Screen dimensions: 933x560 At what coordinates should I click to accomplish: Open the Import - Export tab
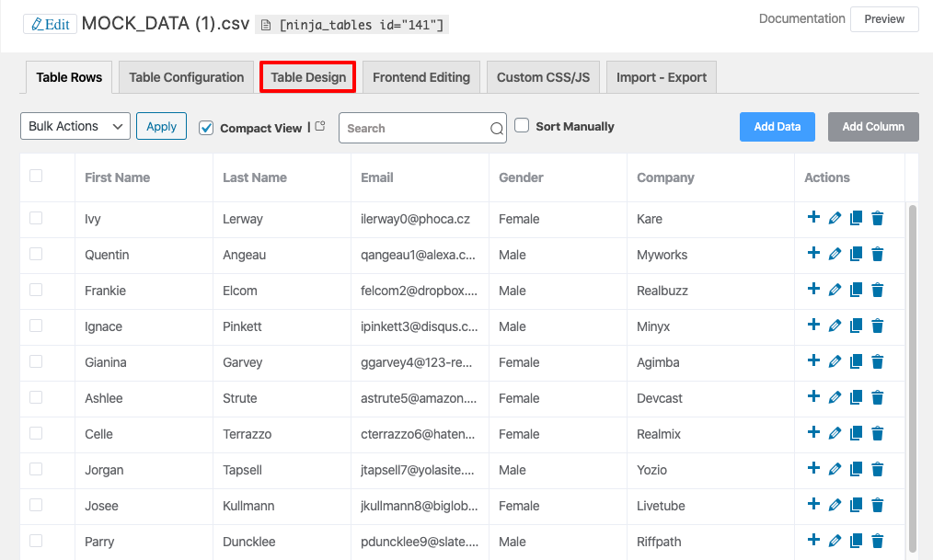(661, 77)
